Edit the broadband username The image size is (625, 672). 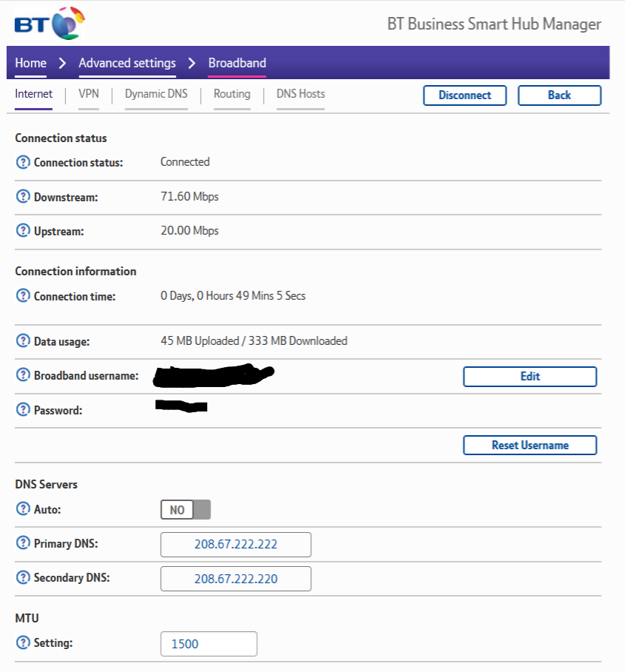tap(530, 376)
